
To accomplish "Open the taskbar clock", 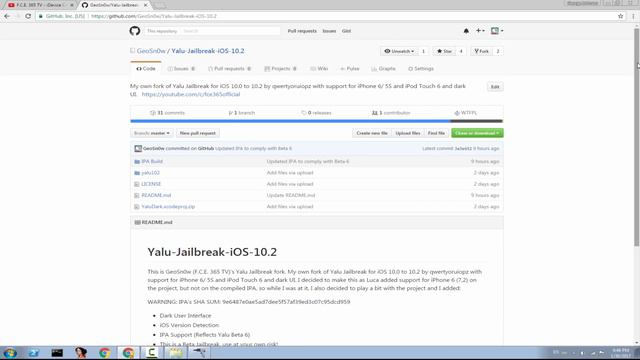I will tap(621, 353).
